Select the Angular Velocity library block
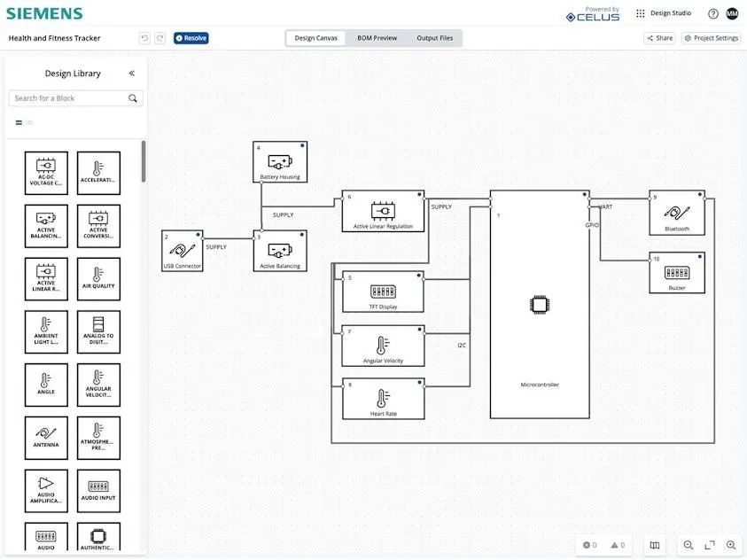Viewport: 747px width, 560px height. (x=98, y=385)
